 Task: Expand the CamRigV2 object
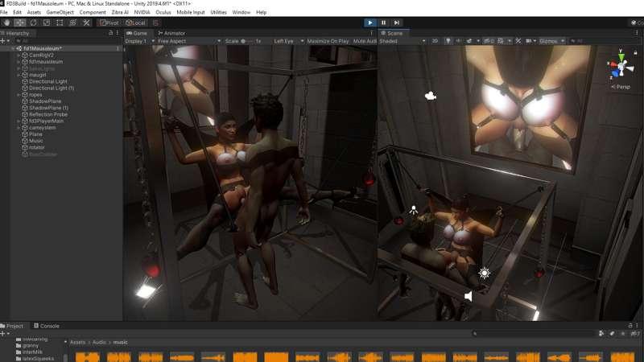pyautogui.click(x=19, y=55)
